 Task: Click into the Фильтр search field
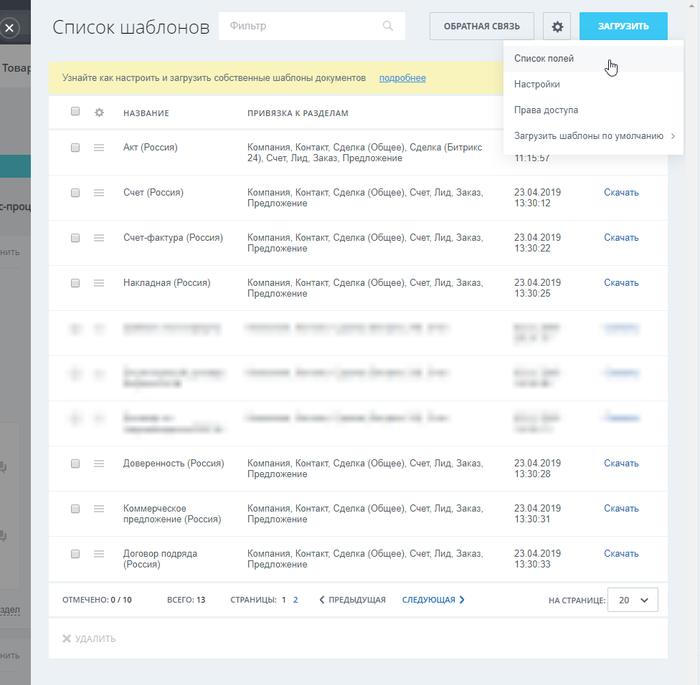point(300,26)
